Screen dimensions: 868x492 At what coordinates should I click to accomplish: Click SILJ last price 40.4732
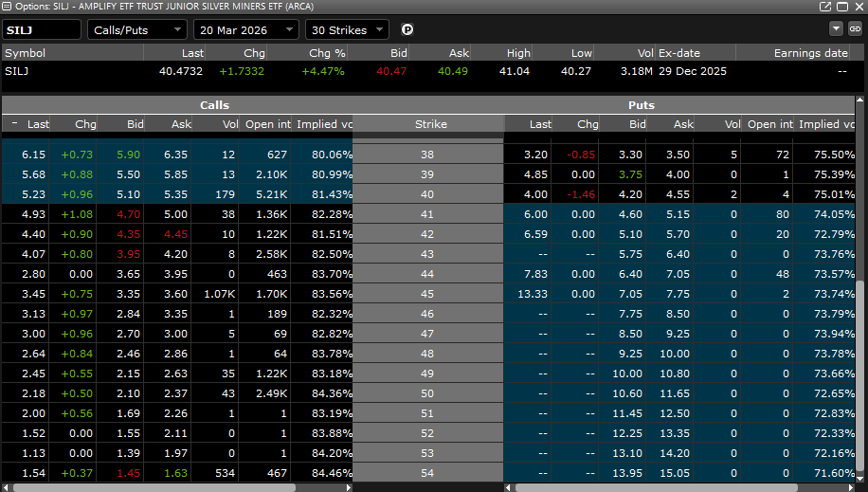[180, 71]
